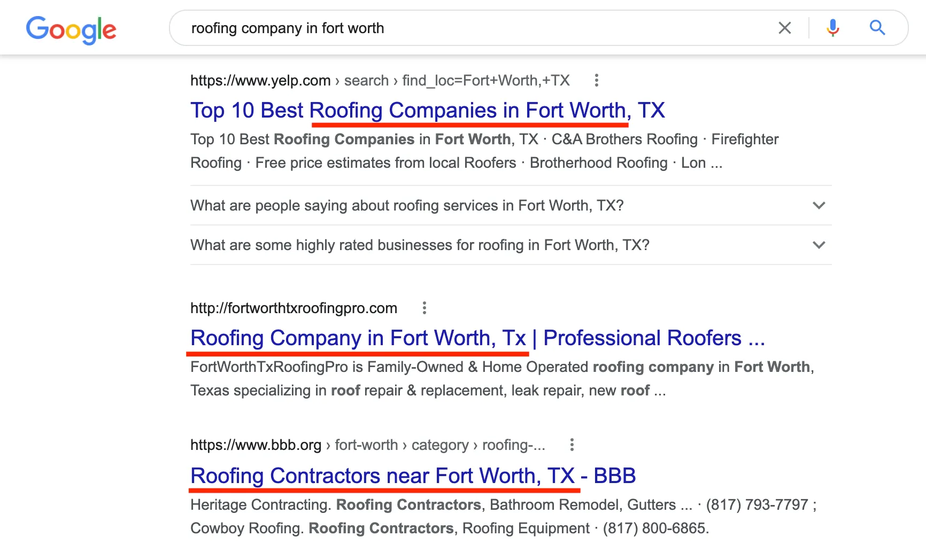Screen dimensions: 926x560
Task: Clear the search box with X icon
Action: click(x=785, y=28)
